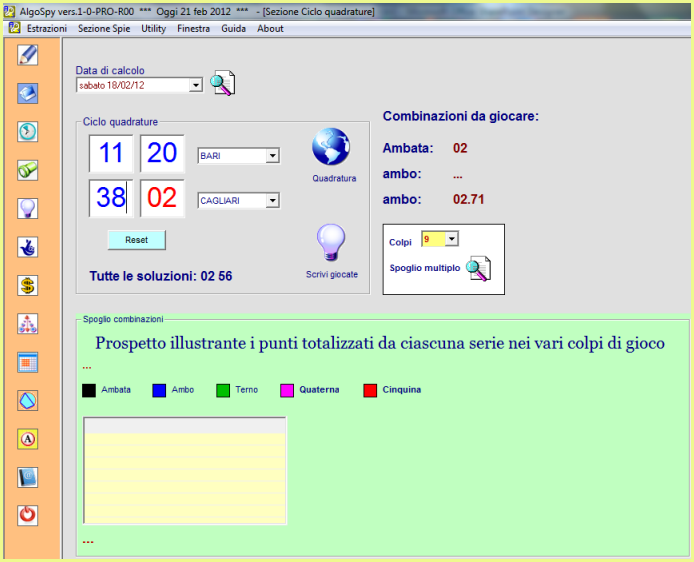Click the circled letter A sidebar icon

coord(28,439)
